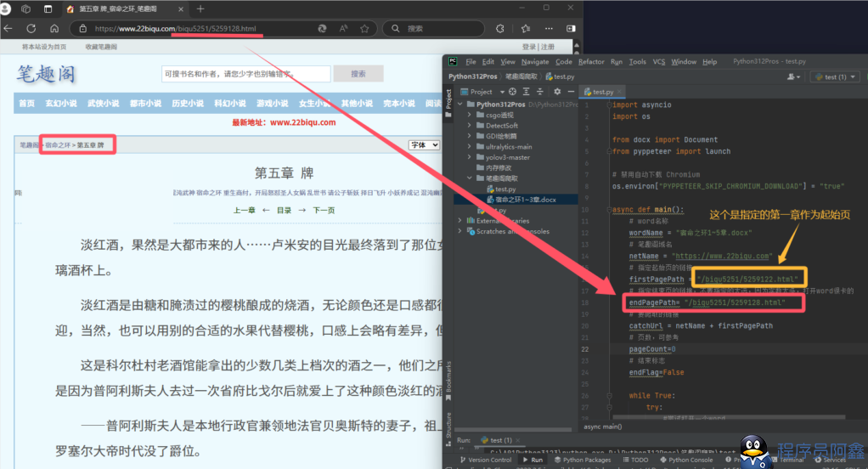Open the Python Console tool window
Screen dimensions: 868x469
click(686, 460)
